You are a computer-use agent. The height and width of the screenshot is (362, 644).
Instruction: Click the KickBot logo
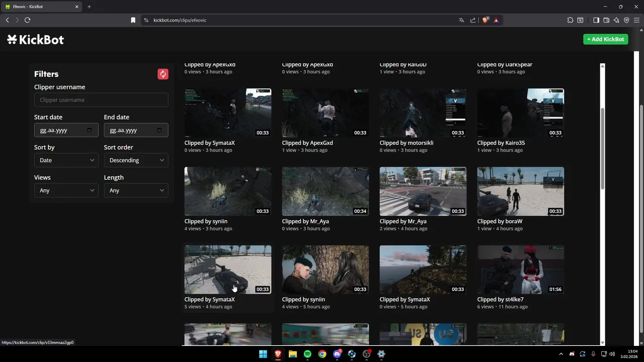click(36, 40)
